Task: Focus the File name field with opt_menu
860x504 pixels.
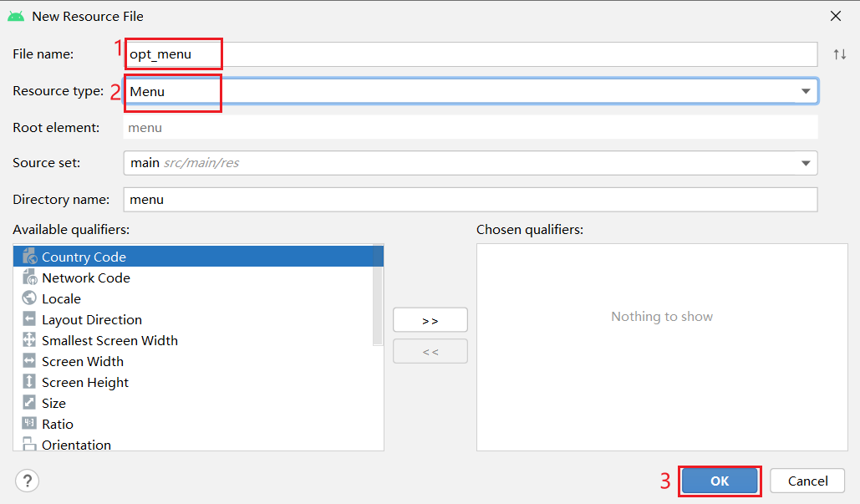Action: [x=471, y=54]
